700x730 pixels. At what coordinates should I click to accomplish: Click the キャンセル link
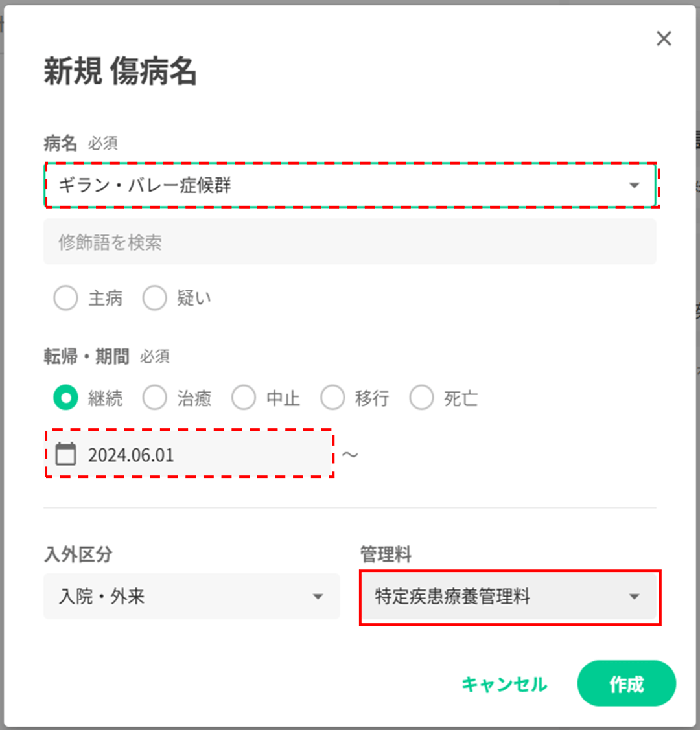504,684
